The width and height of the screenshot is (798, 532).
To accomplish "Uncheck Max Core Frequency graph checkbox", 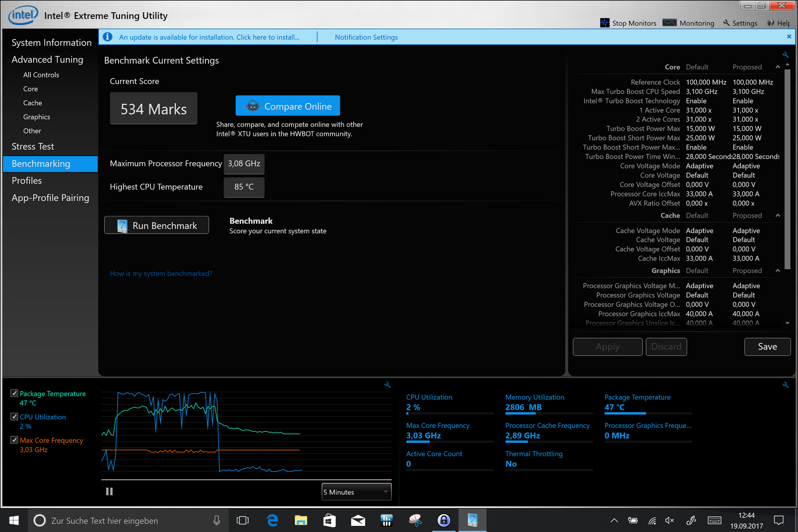I will pos(14,440).
